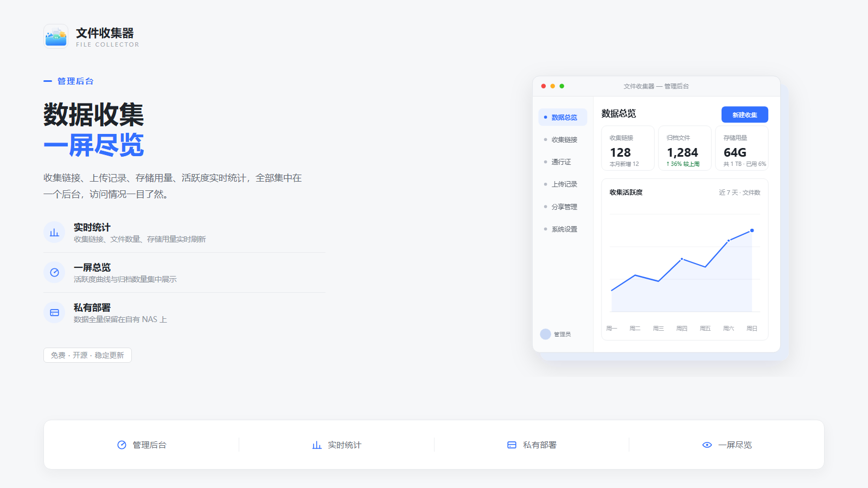
Task: Click the storage card icon beside 私有部署 feature
Action: pyautogui.click(x=54, y=313)
